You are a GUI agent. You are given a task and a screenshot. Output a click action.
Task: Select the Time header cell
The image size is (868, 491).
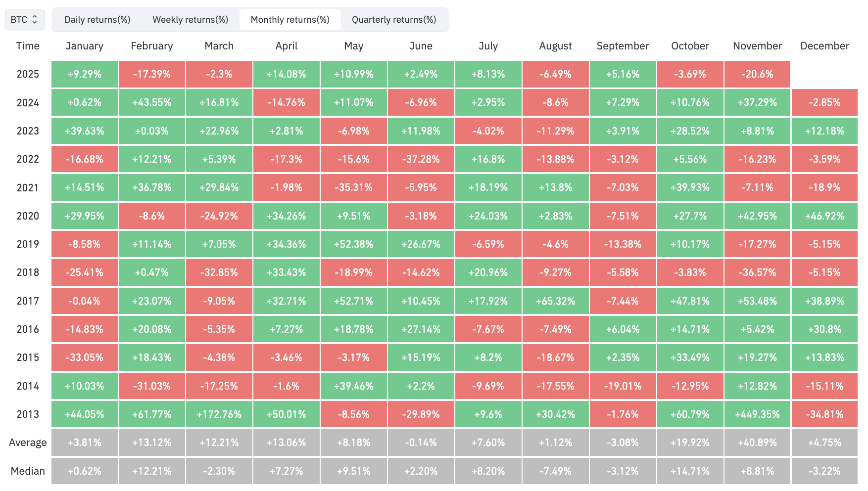28,45
